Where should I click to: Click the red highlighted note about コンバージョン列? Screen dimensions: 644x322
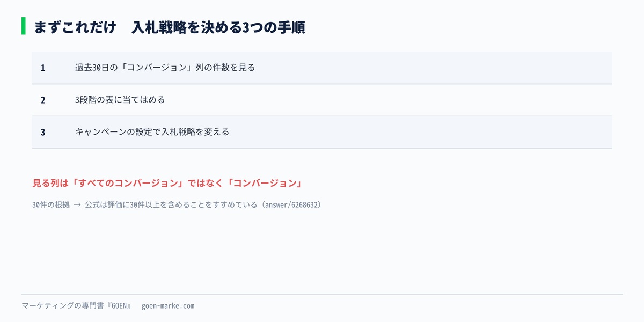[x=167, y=183]
